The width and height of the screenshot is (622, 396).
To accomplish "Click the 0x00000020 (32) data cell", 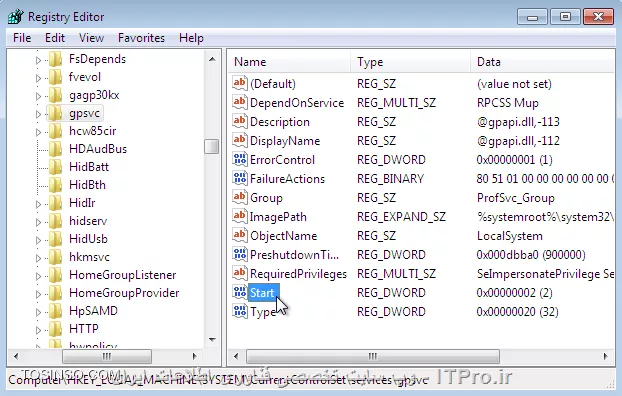I will (x=517, y=311).
